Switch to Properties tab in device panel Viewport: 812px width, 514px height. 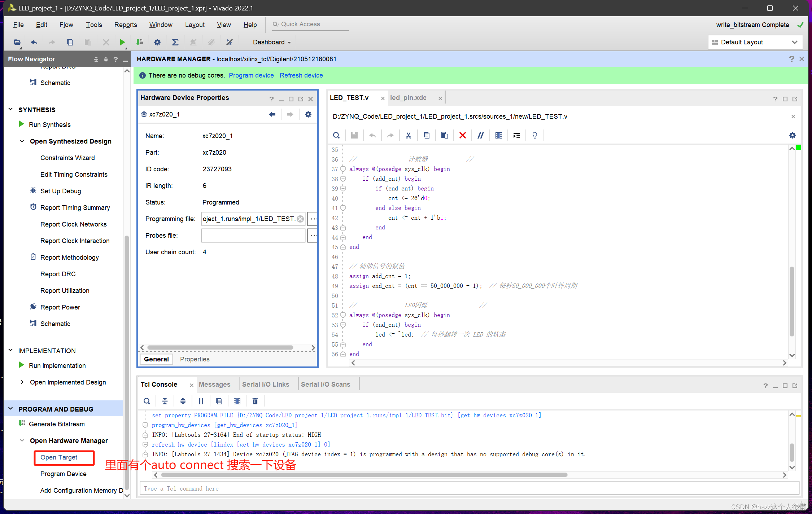point(195,359)
